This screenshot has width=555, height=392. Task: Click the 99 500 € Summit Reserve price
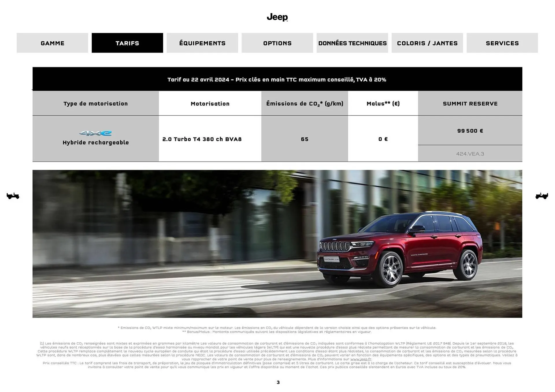(470, 131)
